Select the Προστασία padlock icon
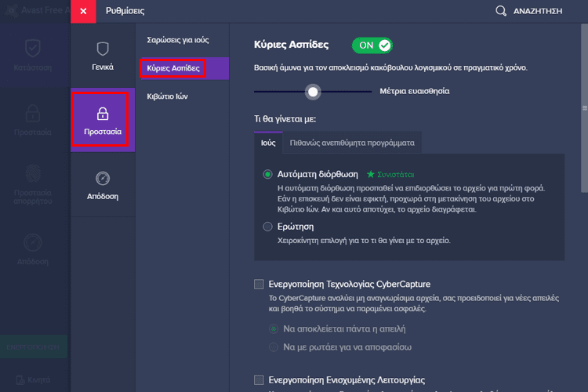 pyautogui.click(x=103, y=113)
